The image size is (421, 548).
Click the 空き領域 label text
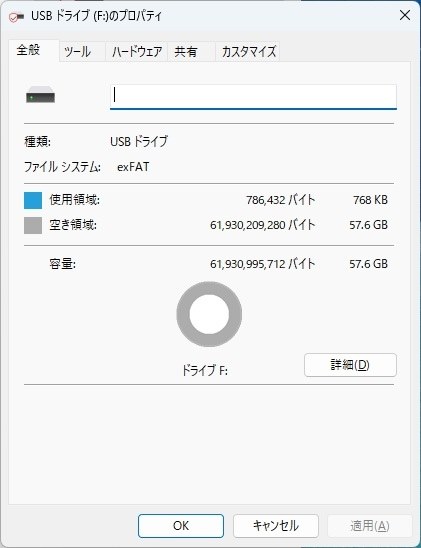click(73, 225)
